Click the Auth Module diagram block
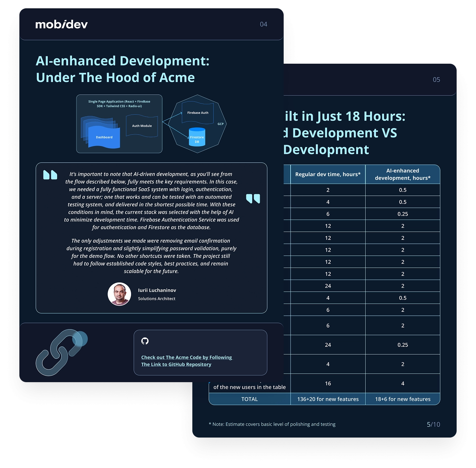 [x=142, y=126]
